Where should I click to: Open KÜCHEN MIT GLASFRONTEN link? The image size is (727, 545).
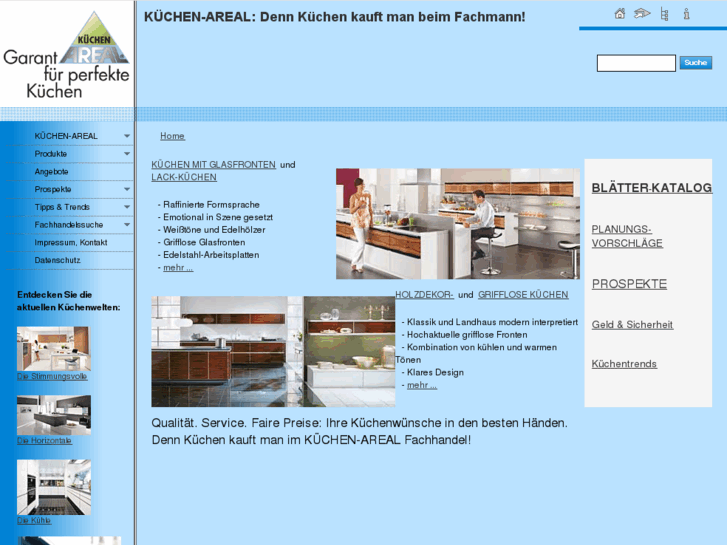[214, 165]
